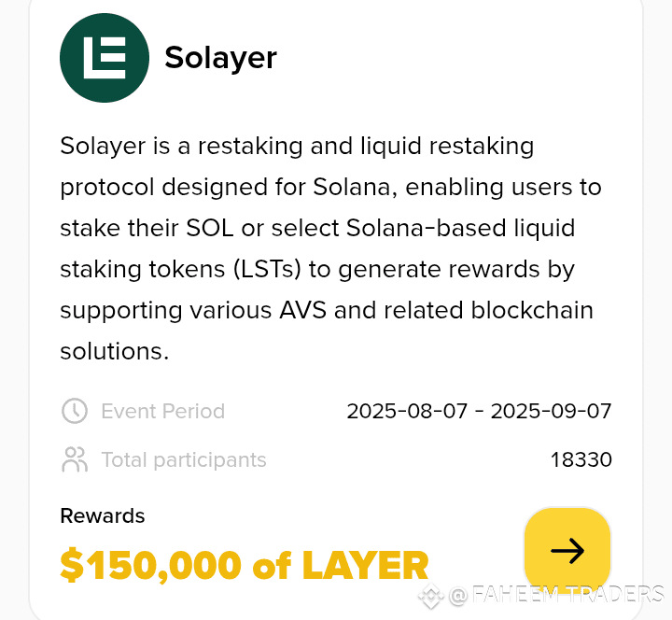Click the end date 2025-09-07
The width and height of the screenshot is (672, 620).
552,411
